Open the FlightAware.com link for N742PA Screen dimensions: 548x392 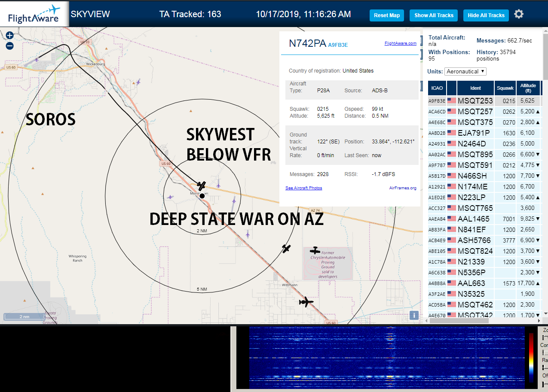[x=401, y=43]
